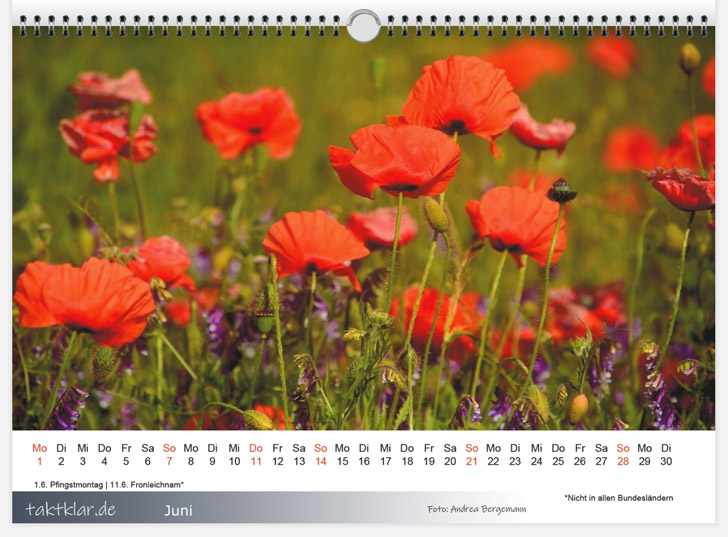Select red holiday day 11

coord(256,461)
